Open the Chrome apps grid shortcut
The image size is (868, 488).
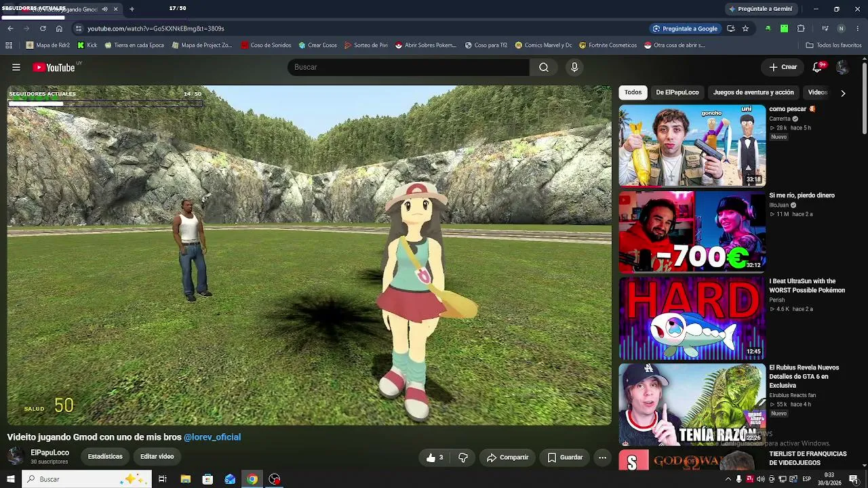[x=9, y=45]
